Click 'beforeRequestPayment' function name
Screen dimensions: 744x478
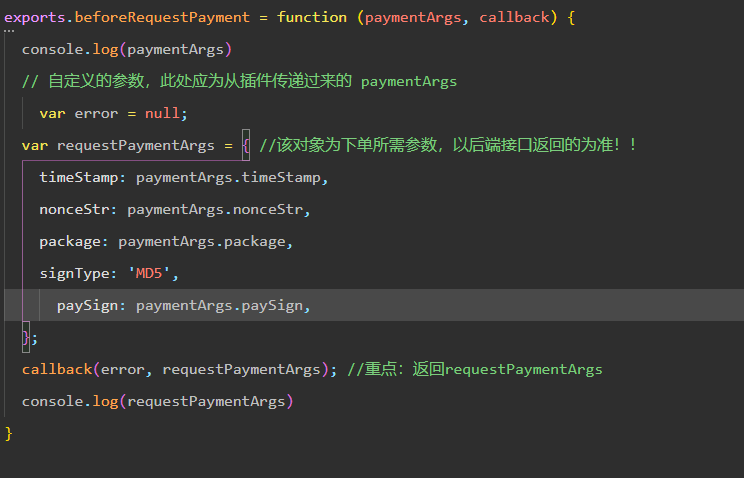click(x=162, y=18)
